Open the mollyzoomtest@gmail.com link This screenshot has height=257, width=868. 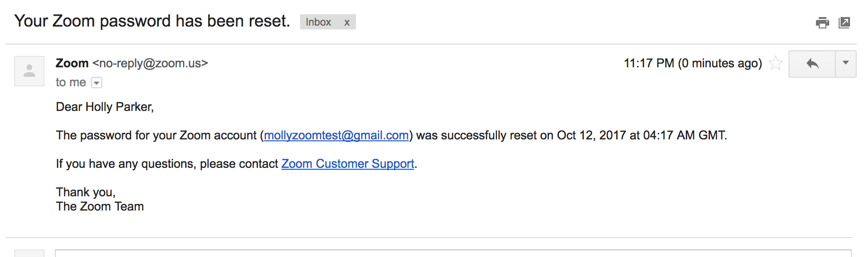point(336,136)
